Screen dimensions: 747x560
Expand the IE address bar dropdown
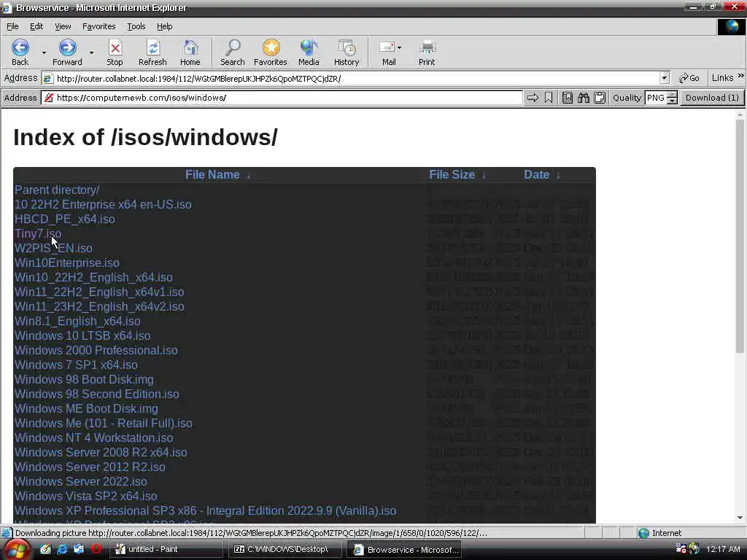[x=665, y=77]
